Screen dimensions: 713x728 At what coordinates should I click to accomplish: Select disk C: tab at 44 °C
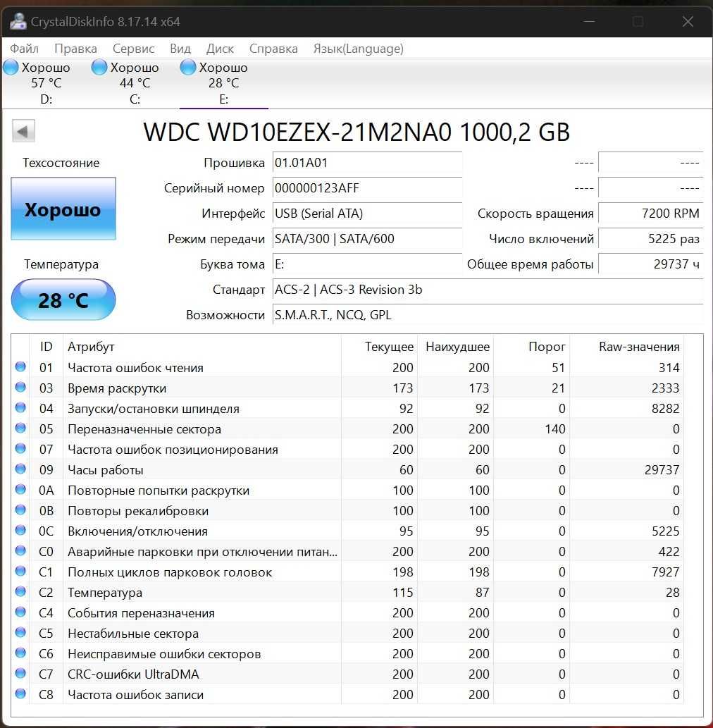click(134, 82)
